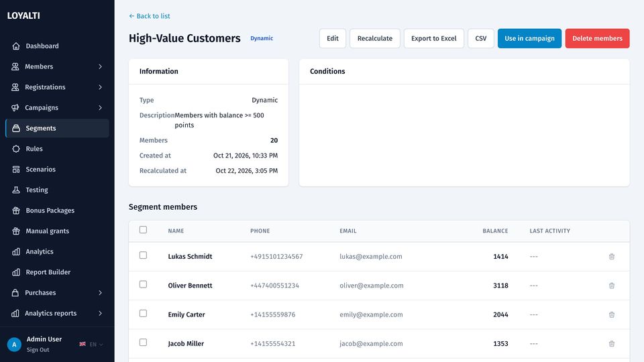Viewport: 644px width, 362px height.
Task: Click the Bonus Packages gift icon
Action: (x=16, y=210)
